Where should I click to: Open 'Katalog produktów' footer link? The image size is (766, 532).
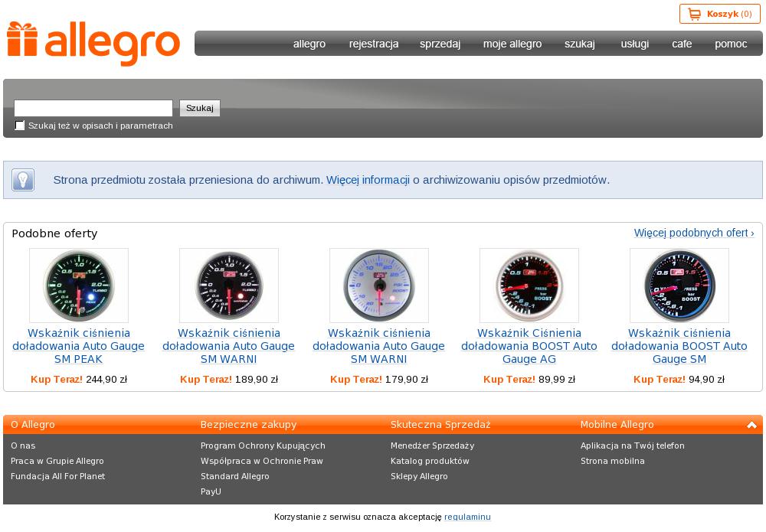tap(430, 461)
